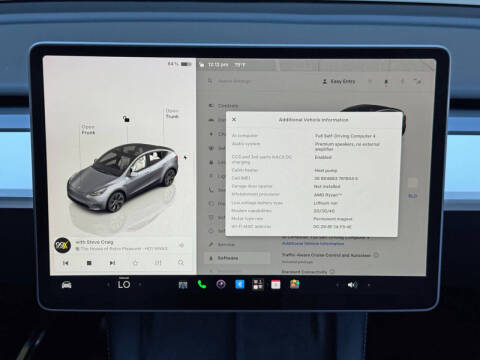The height and width of the screenshot is (360, 480).
Task: Tap the 99X station logo
Action: pyautogui.click(x=62, y=245)
